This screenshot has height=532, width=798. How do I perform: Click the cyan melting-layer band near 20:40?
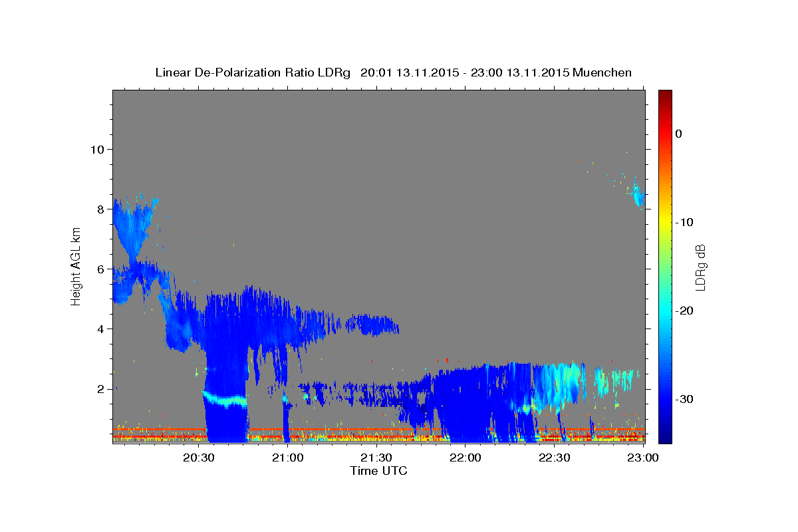pyautogui.click(x=225, y=400)
